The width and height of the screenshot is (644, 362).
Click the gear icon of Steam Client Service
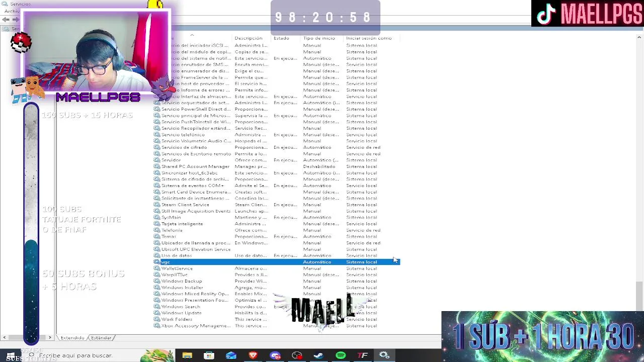coord(157,205)
